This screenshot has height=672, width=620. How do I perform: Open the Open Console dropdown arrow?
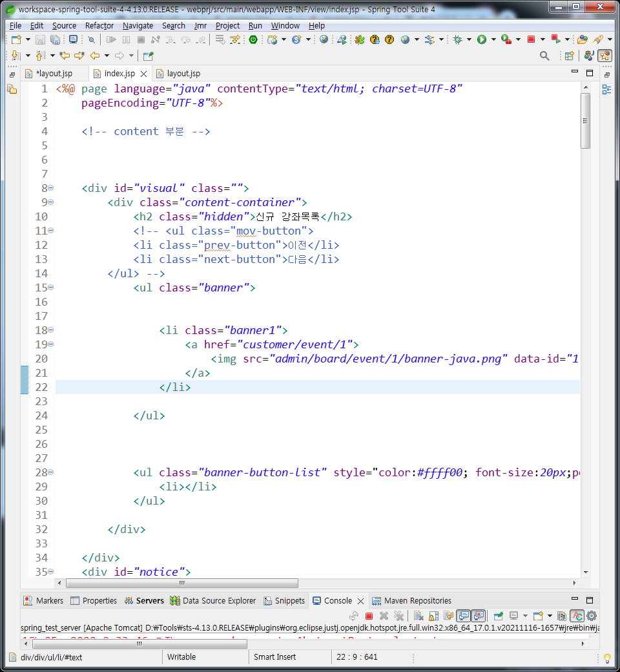550,616
